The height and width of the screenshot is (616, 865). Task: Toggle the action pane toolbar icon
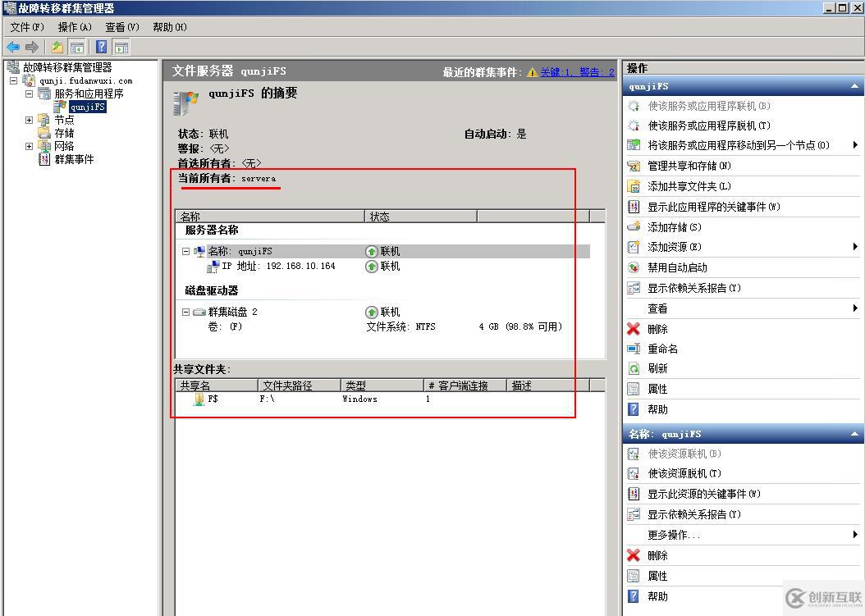[121, 48]
